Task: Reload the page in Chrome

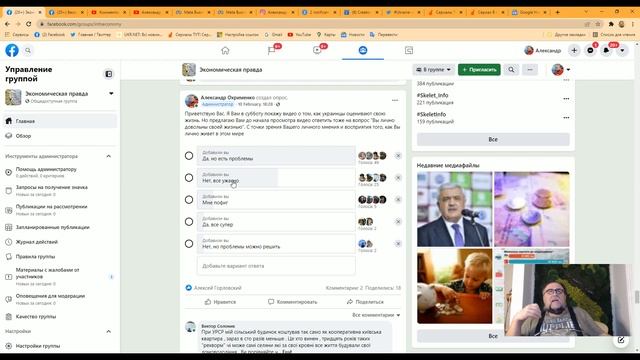Action: (x=29, y=24)
